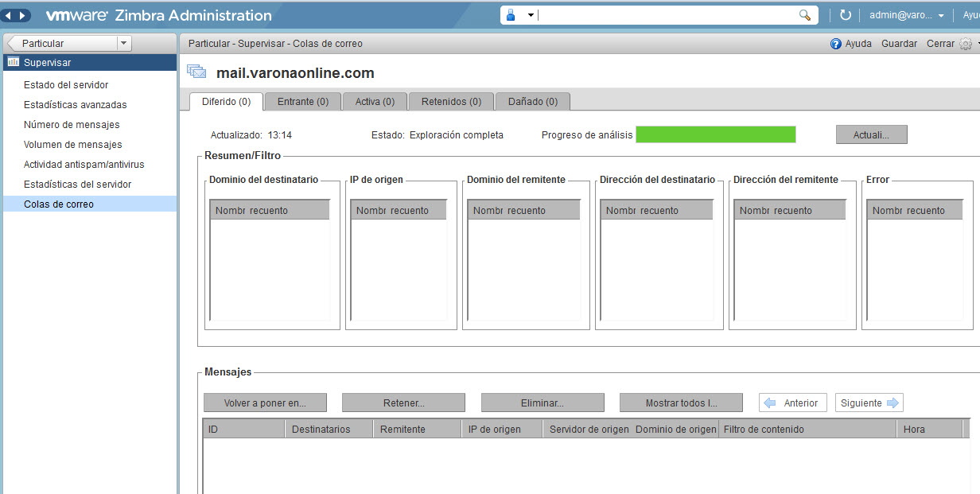Switch to the Entrante tab
The width and height of the screenshot is (980, 494).
click(x=302, y=101)
